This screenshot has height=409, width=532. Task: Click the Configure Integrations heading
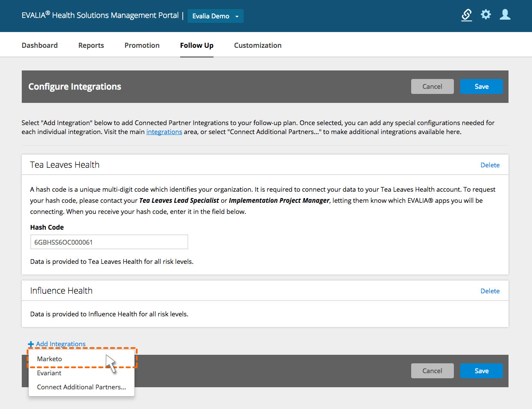75,87
